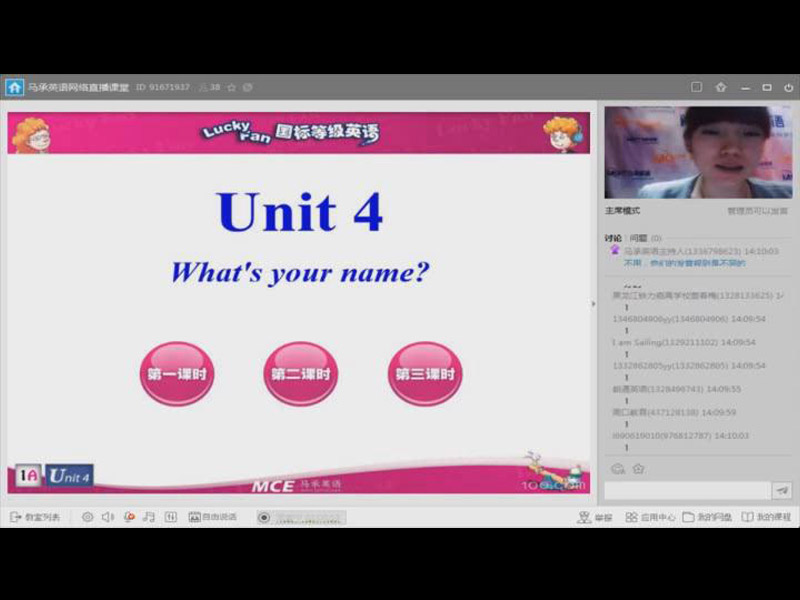The image size is (800, 600).
Task: Open 我的网盘 folder
Action: (x=707, y=517)
